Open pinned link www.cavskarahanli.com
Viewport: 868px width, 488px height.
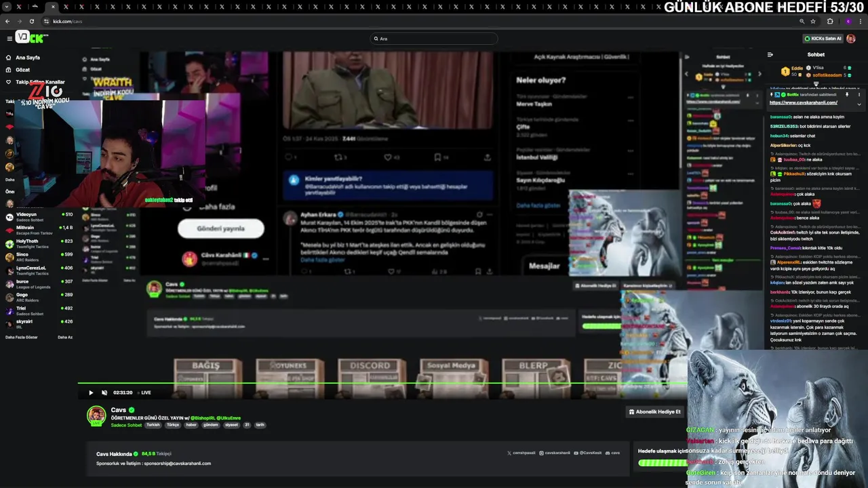click(x=804, y=102)
